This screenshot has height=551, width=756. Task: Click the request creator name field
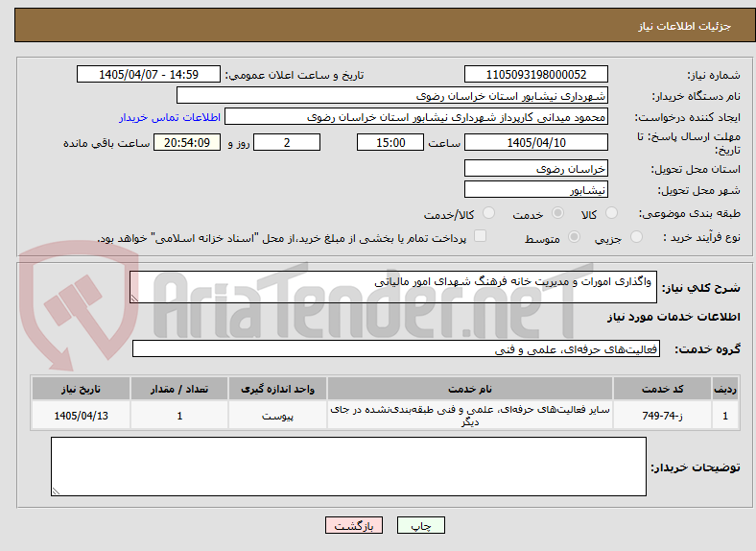pos(416,117)
